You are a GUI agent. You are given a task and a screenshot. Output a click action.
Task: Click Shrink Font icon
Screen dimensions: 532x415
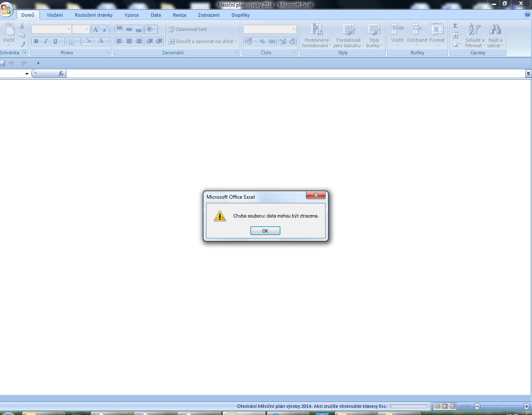(x=105, y=29)
